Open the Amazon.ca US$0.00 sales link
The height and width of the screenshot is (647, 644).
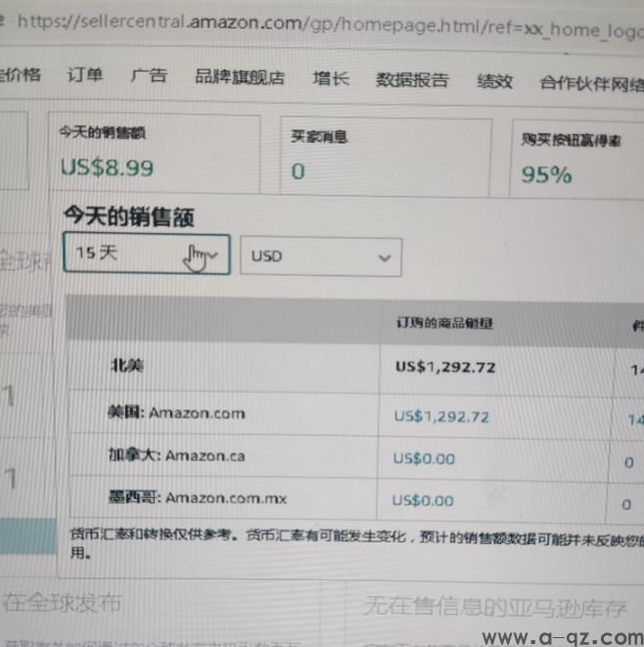click(x=424, y=459)
